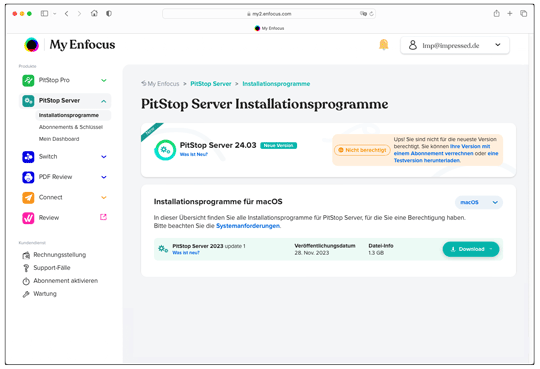The image size is (540, 369).
Task: Click the Installationsprogramme breadcrumb
Action: (276, 84)
